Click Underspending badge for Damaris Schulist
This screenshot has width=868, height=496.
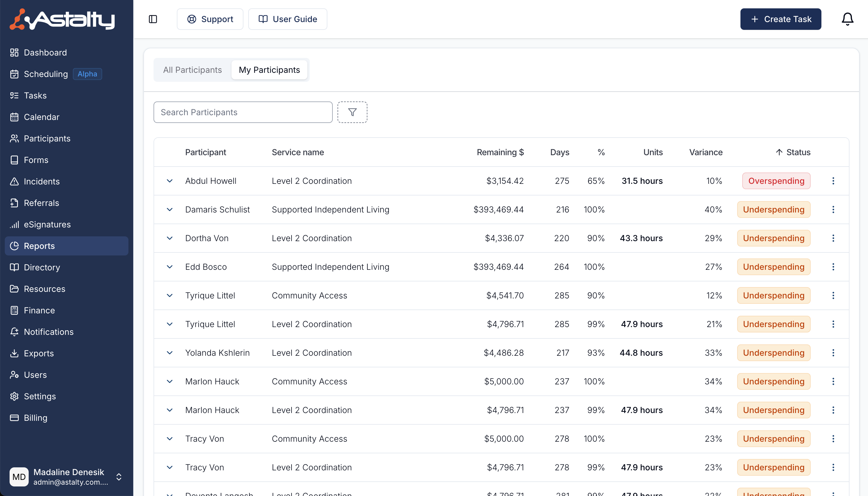[x=774, y=210]
